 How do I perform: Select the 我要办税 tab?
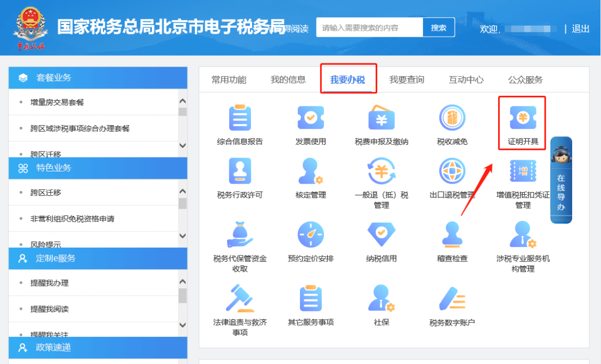[x=348, y=80]
